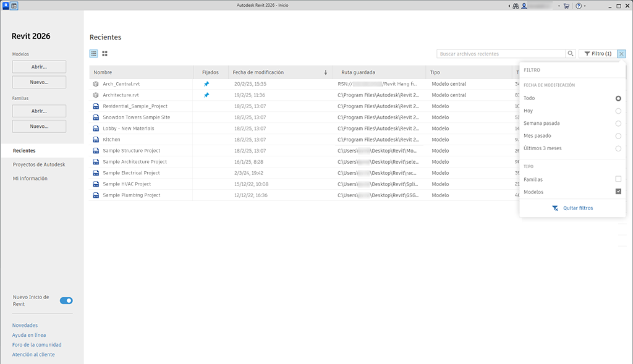Open the Foro de la comunidad link
This screenshot has width=633, height=364.
(x=36, y=345)
